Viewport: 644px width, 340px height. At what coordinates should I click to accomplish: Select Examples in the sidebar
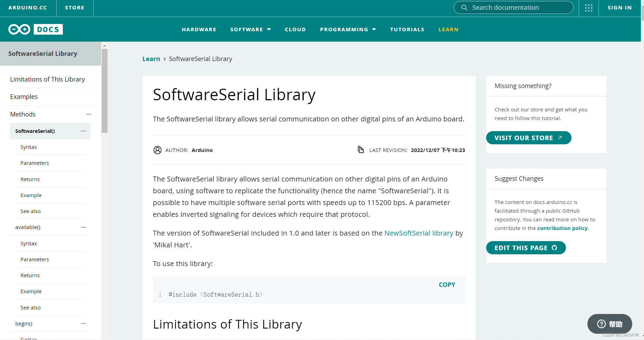24,97
